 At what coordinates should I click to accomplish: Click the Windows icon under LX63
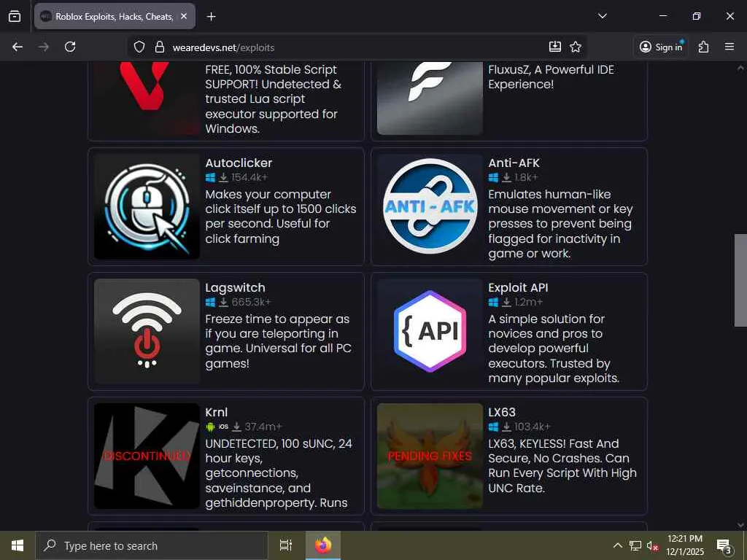click(x=493, y=427)
